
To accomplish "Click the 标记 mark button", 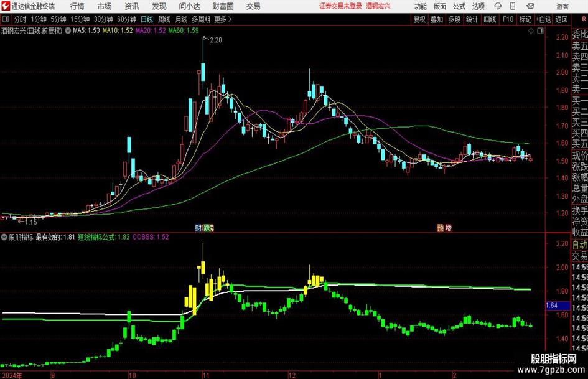I will click(525, 19).
